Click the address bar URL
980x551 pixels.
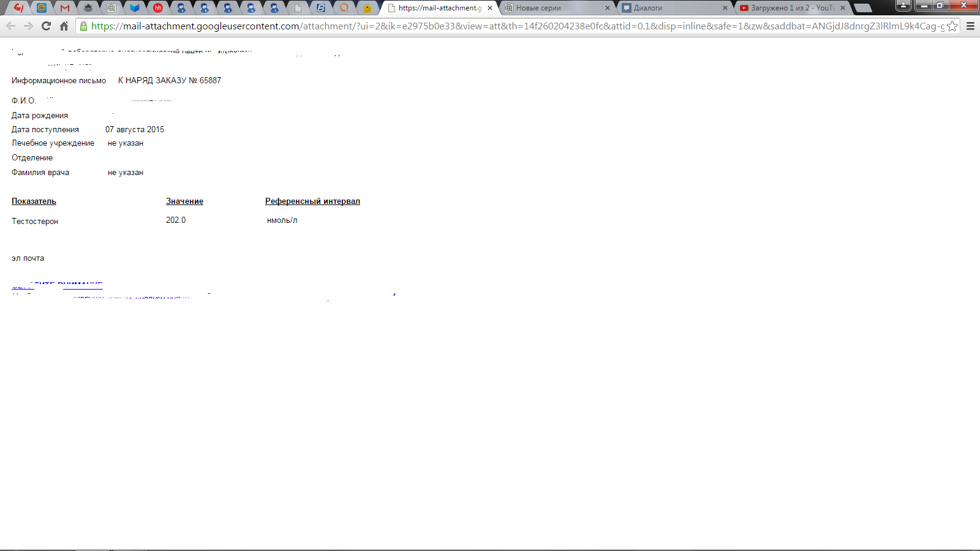(x=514, y=26)
